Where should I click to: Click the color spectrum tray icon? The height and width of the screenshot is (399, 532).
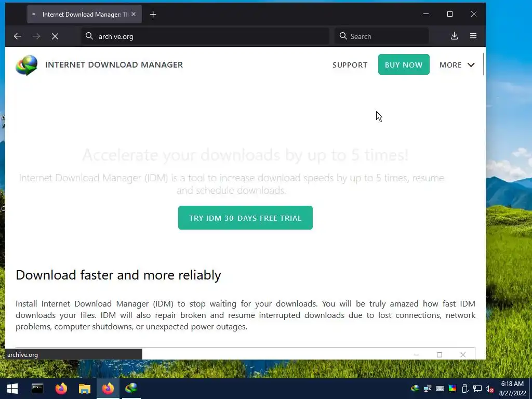453,389
